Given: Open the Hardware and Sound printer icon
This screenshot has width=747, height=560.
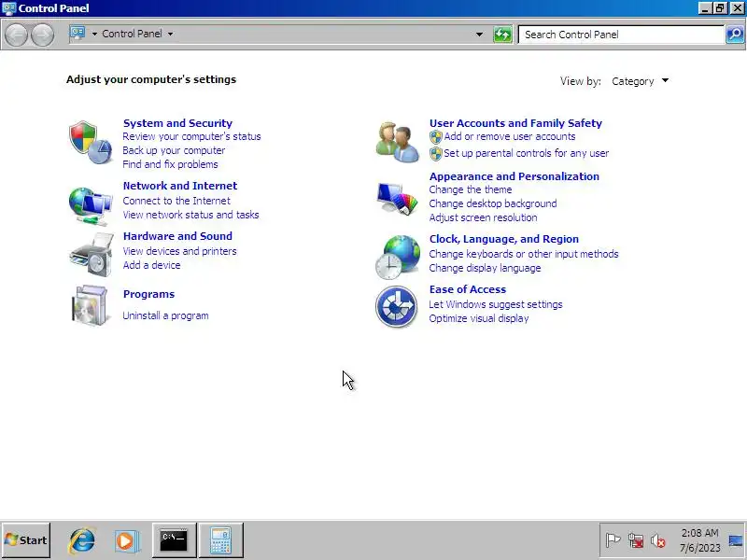Looking at the screenshot, I should click(91, 254).
